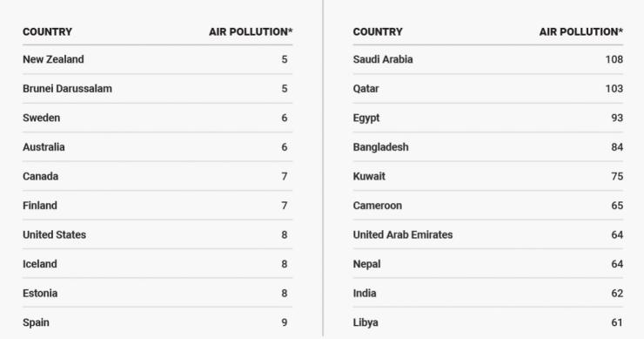Select the New Zealand row

pos(158,59)
